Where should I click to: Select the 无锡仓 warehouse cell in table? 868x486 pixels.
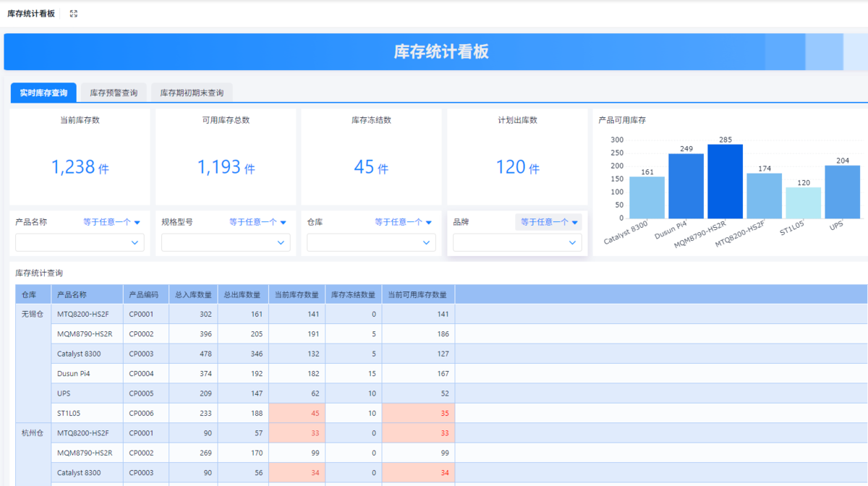coord(33,314)
